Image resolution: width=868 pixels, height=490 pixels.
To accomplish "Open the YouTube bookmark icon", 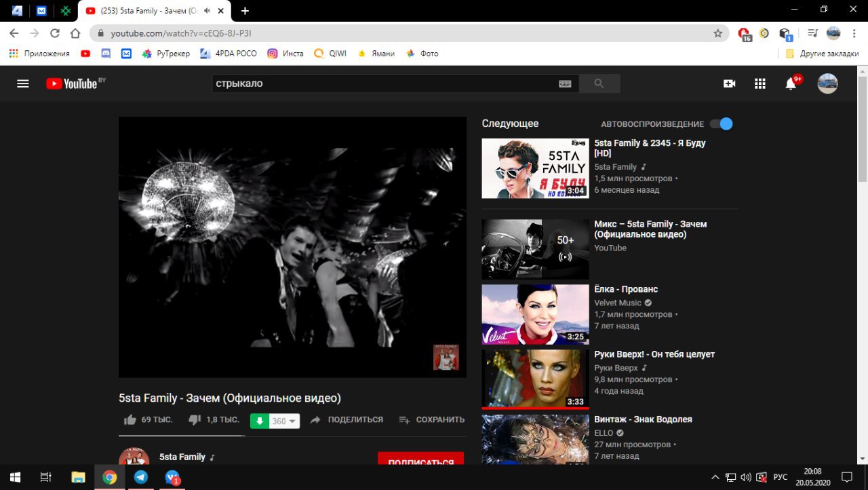I will [x=85, y=54].
